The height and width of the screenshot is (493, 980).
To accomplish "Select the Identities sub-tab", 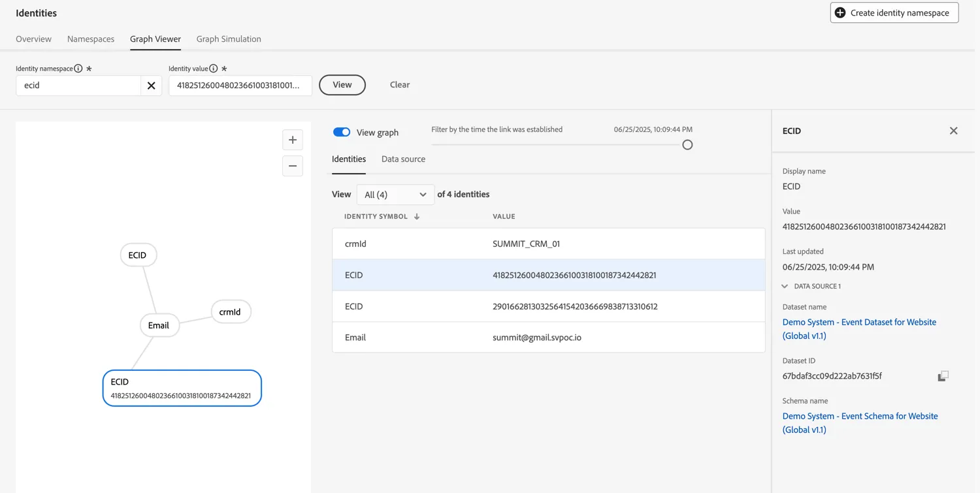I will click(349, 159).
